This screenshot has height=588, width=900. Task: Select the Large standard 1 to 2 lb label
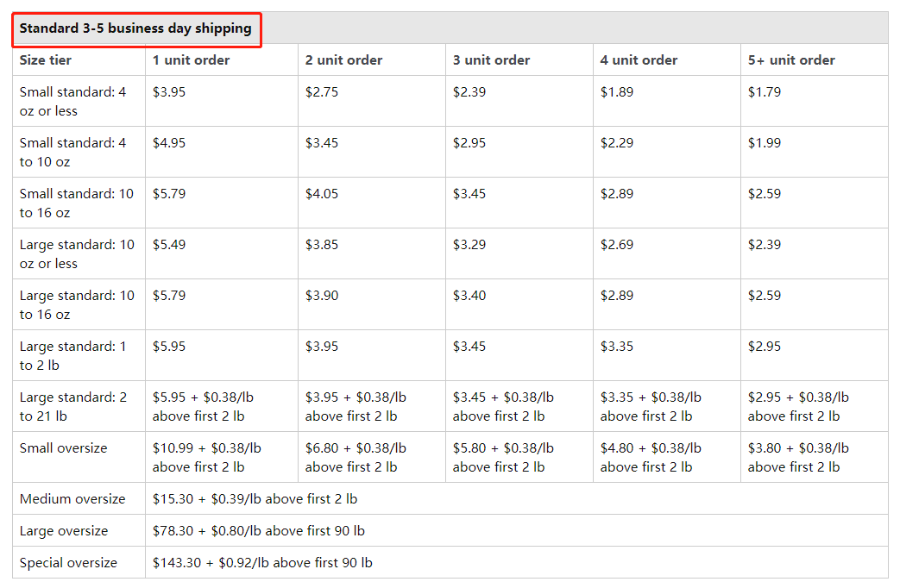[72, 356]
